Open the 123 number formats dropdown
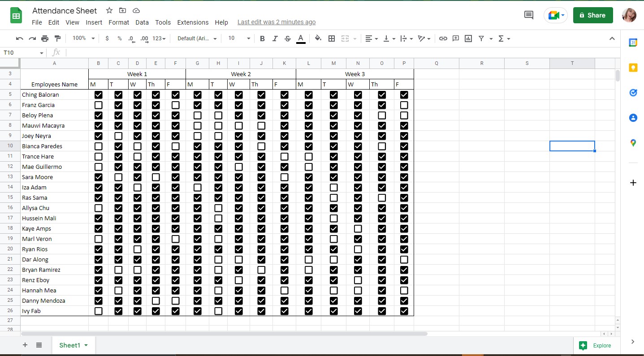 (x=159, y=39)
